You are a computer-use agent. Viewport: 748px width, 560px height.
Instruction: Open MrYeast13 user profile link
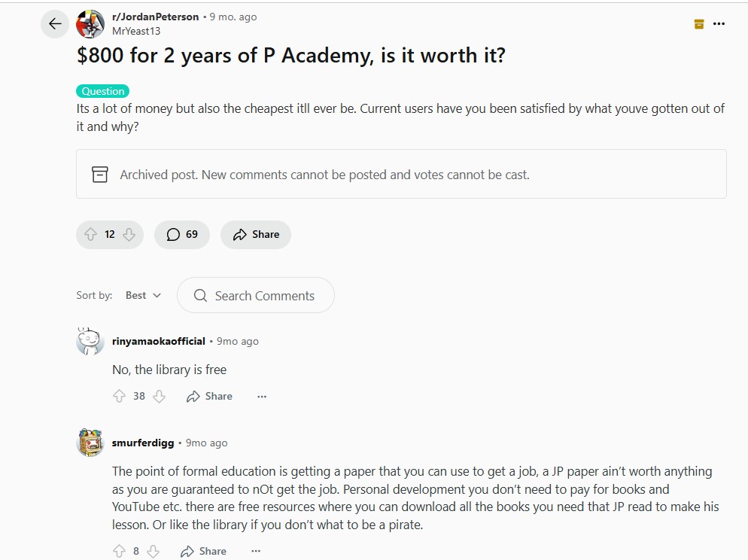pyautogui.click(x=135, y=32)
